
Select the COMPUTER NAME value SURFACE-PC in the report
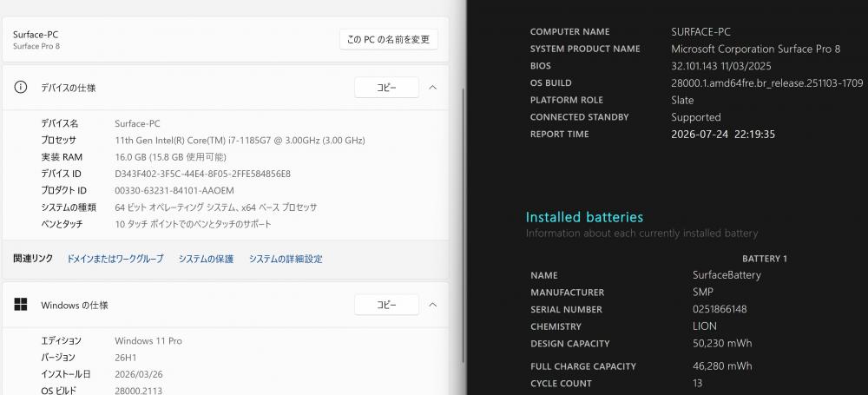coord(700,31)
